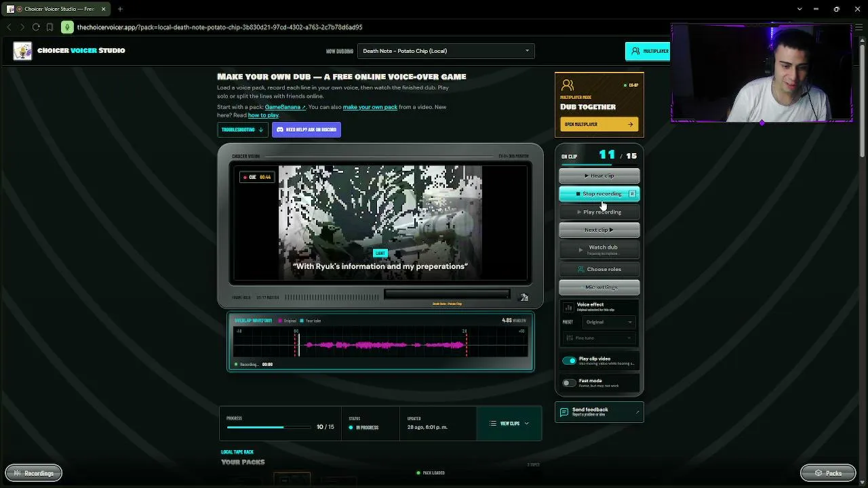Click the 'In Progress' status text

367,428
